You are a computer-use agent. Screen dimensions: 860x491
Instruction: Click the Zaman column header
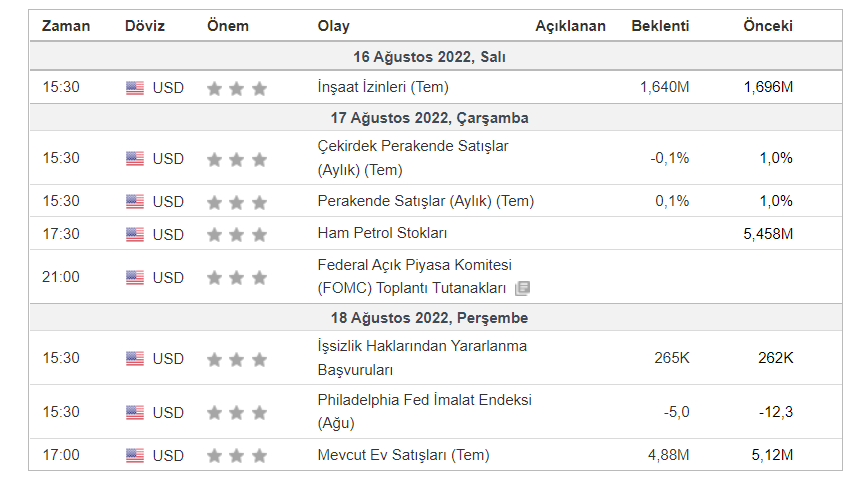pos(66,26)
